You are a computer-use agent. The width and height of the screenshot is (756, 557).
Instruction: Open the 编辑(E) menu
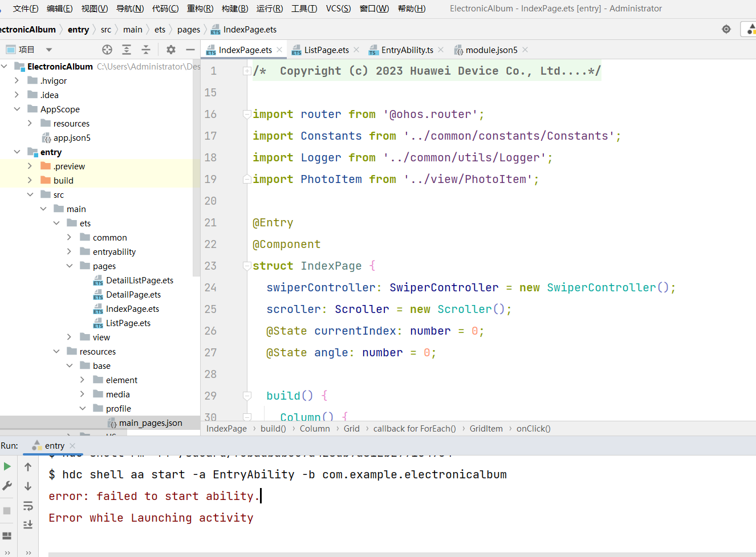click(60, 9)
